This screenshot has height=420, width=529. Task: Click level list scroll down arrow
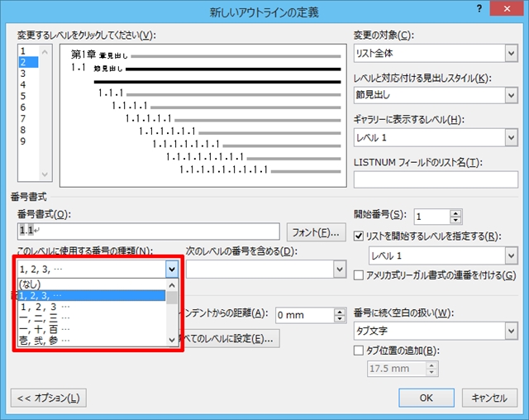click(x=45, y=174)
